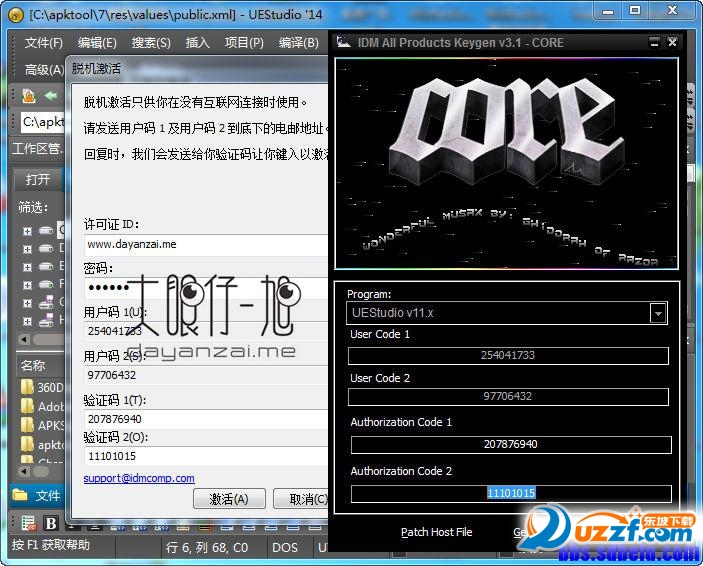
Task: Open the 搜索(S) menu
Action: pyautogui.click(x=151, y=43)
